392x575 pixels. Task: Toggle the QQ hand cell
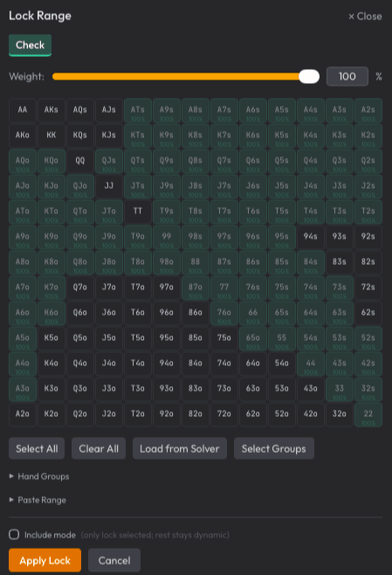click(x=79, y=161)
